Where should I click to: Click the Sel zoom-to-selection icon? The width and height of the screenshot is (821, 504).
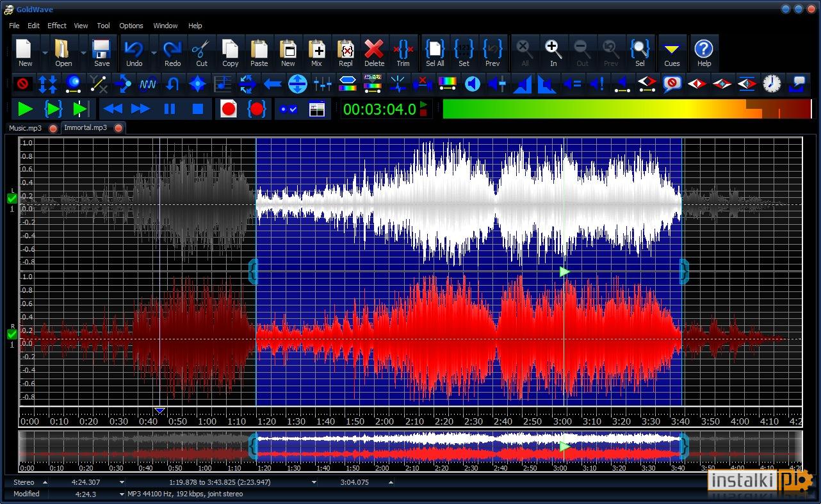tap(640, 53)
